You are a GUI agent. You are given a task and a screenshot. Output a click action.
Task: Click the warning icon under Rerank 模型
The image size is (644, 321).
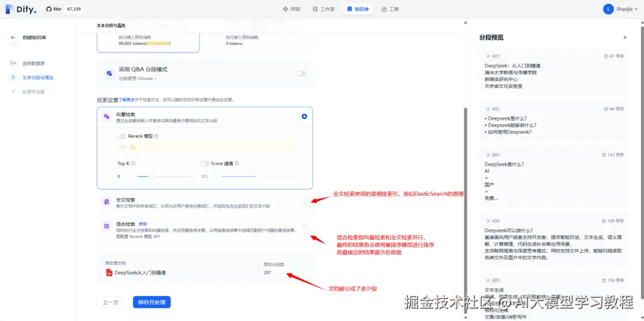point(132,147)
